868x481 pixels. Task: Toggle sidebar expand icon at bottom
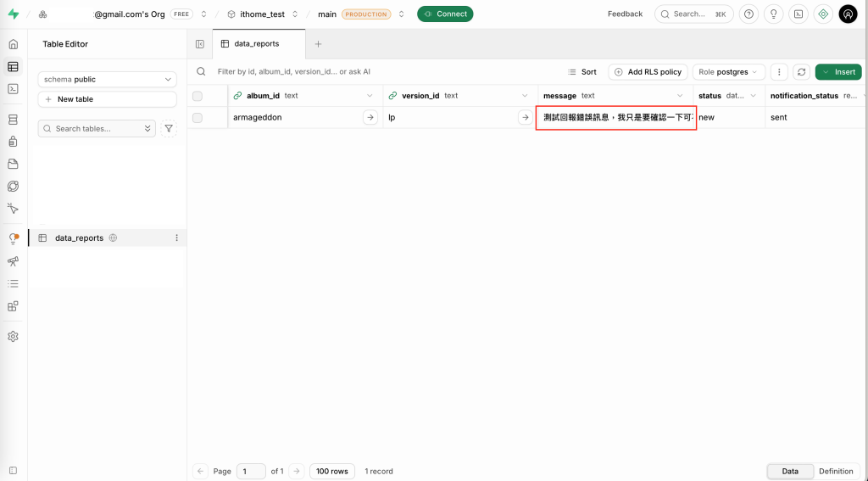tap(14, 471)
